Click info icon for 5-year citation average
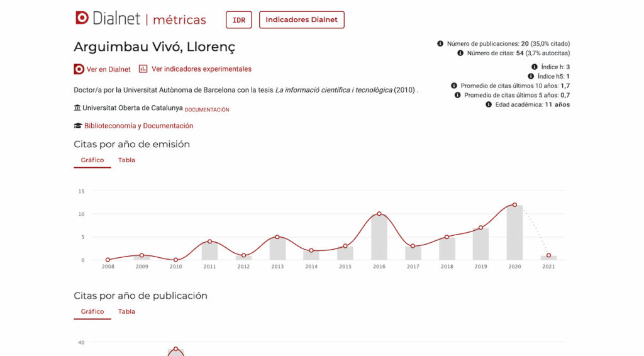644x356 pixels. (458, 95)
